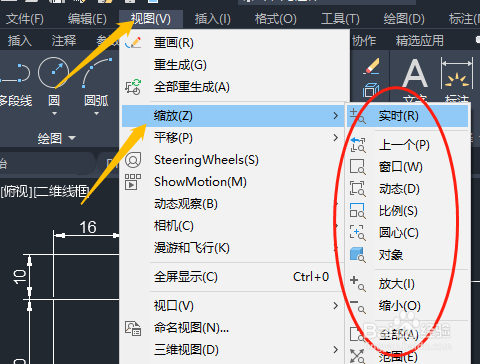The height and width of the screenshot is (364, 480).
Task: Open the 视图(V) menu
Action: [x=151, y=19]
